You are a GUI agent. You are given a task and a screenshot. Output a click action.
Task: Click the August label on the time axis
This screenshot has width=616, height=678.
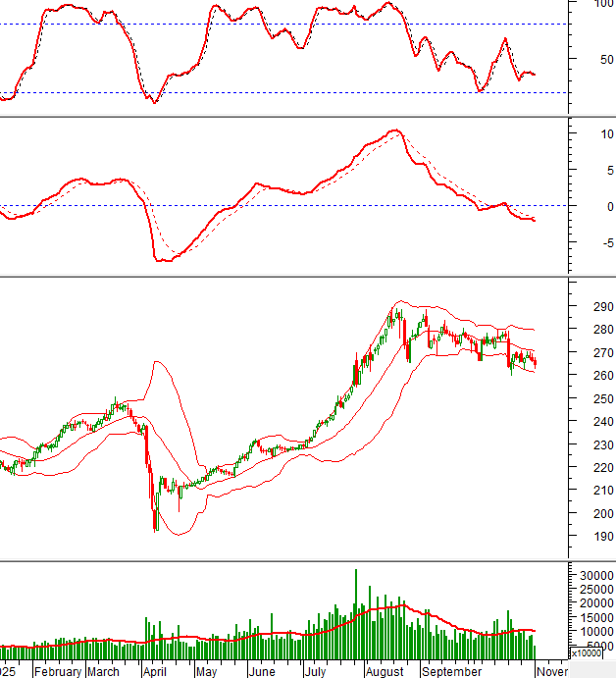[384, 671]
